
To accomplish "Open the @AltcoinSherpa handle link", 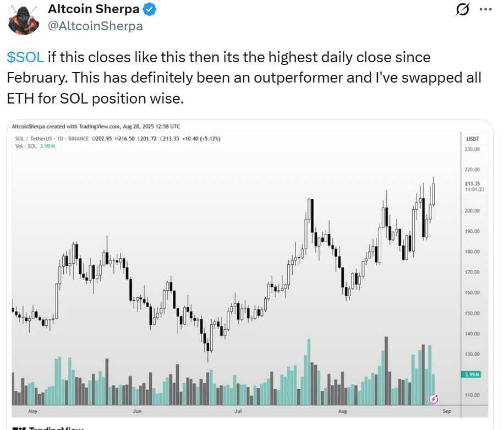I will click(x=95, y=26).
